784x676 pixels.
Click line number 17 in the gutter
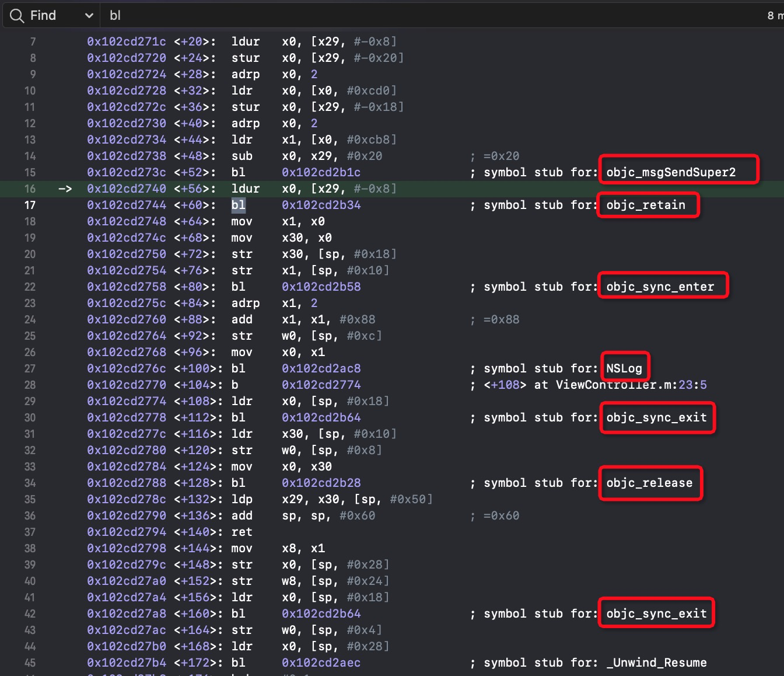tap(30, 205)
